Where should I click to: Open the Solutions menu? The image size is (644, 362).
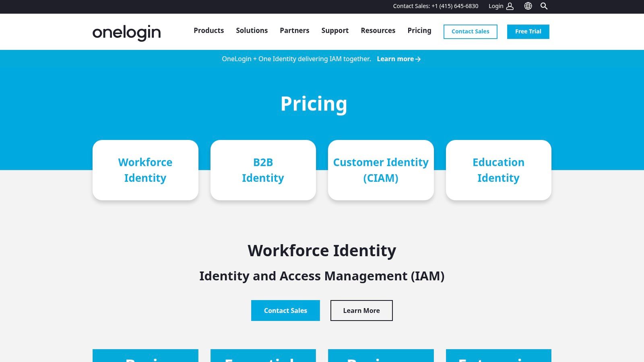(252, 31)
